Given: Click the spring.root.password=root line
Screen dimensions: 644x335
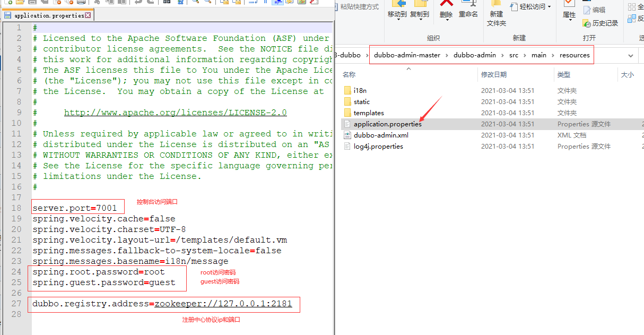Looking at the screenshot, I should [x=98, y=272].
